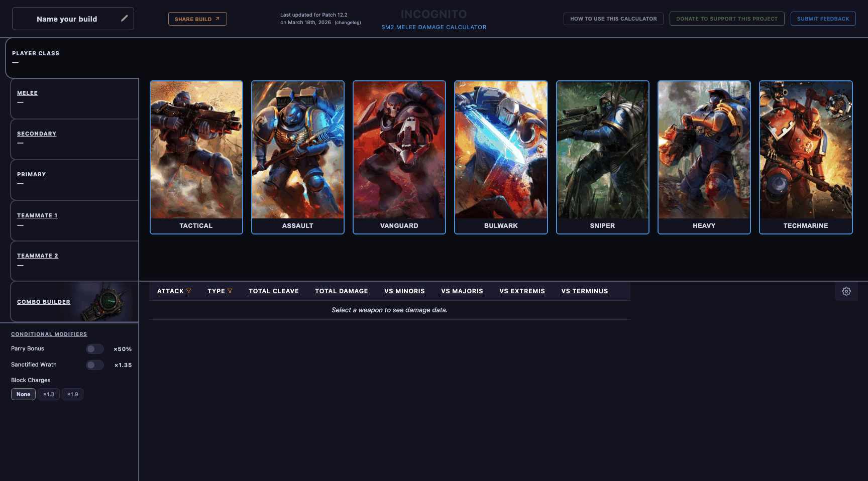Screen dimensions: 868x481
Task: Open the table settings gear icon
Action: click(x=846, y=291)
